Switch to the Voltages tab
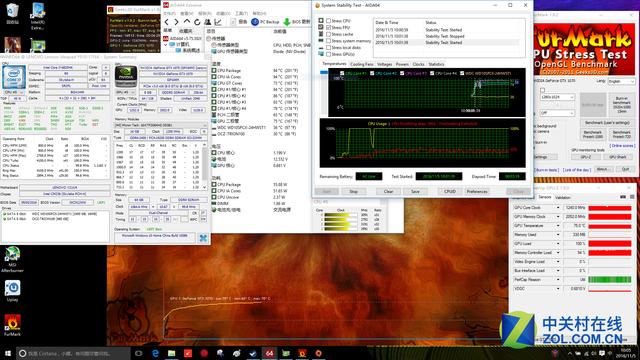Viewport: 640px width, 360px height. pyautogui.click(x=384, y=64)
